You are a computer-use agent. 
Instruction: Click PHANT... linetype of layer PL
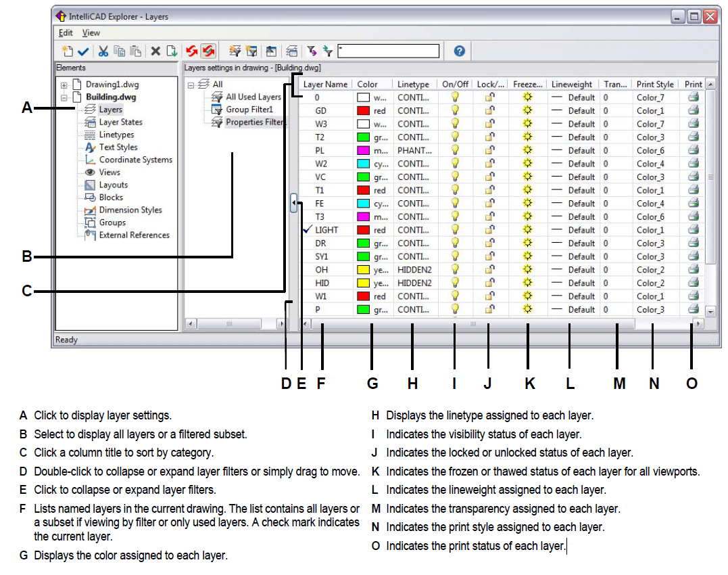[414, 150]
